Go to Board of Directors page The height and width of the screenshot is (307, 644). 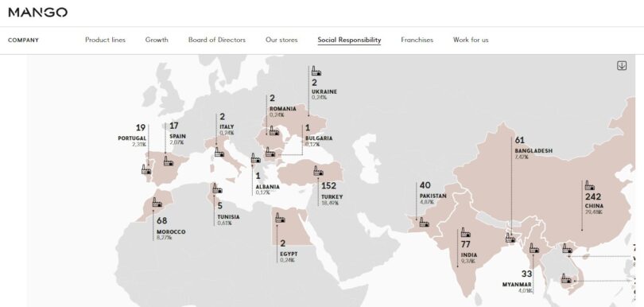coord(217,40)
